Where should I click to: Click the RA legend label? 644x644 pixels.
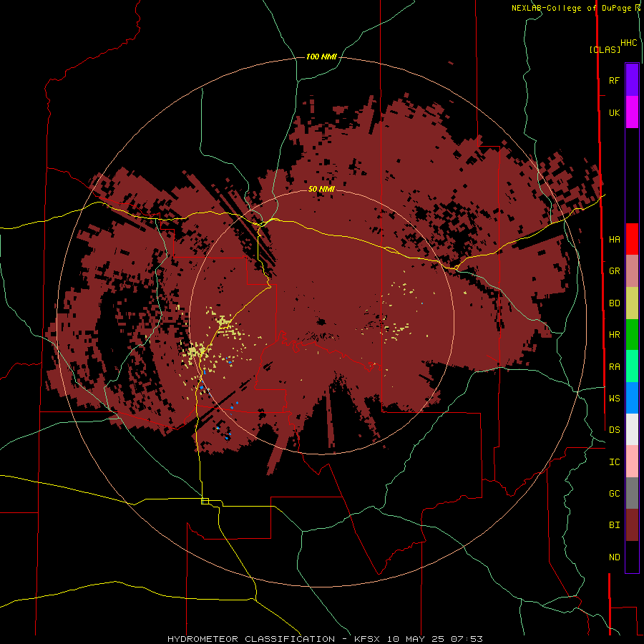point(614,367)
